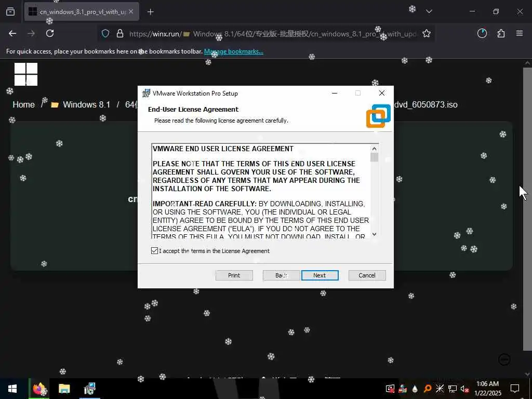Click the setup installer icon in title bar
Image resolution: width=532 pixels, height=399 pixels.
(x=146, y=93)
